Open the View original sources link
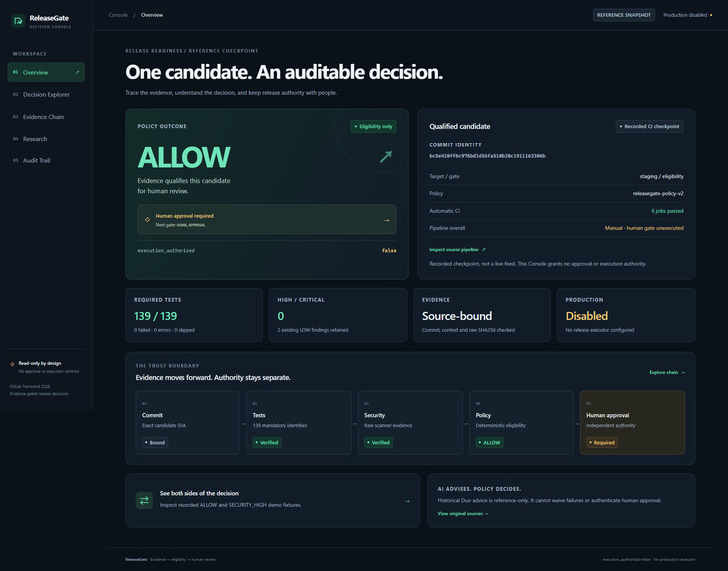The height and width of the screenshot is (571, 728). point(463,513)
